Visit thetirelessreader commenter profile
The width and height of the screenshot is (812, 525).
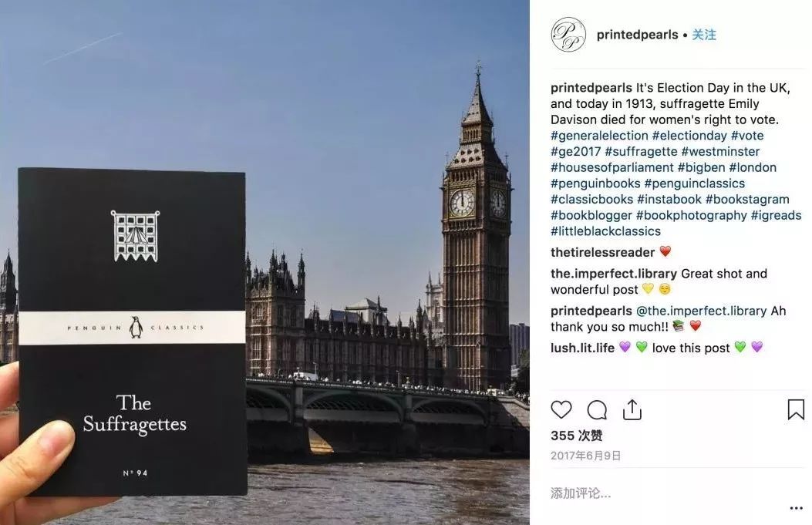pos(603,253)
